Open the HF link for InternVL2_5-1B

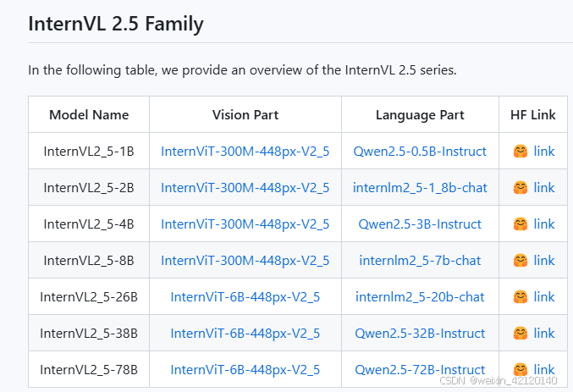pyautogui.click(x=544, y=152)
